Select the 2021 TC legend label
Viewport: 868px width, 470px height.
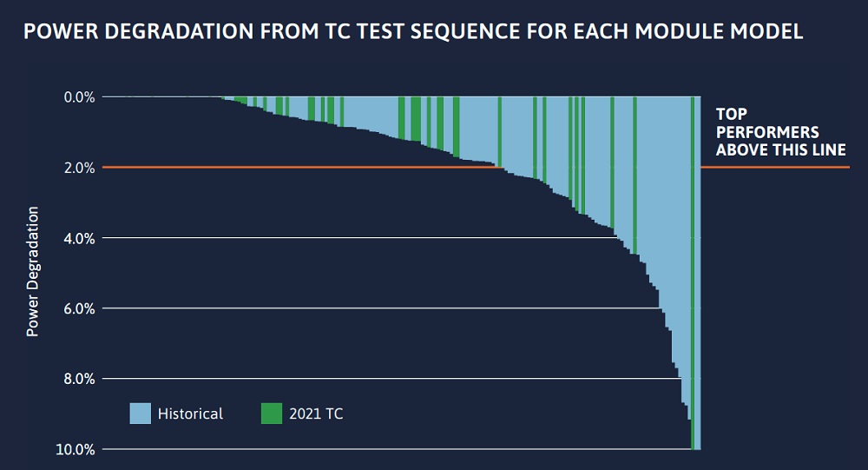click(x=316, y=414)
